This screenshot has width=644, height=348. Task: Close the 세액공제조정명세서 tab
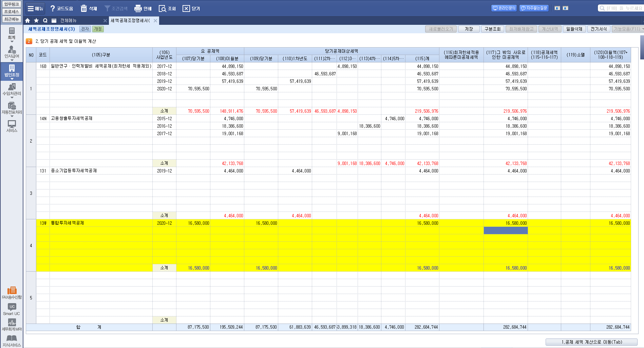point(155,21)
